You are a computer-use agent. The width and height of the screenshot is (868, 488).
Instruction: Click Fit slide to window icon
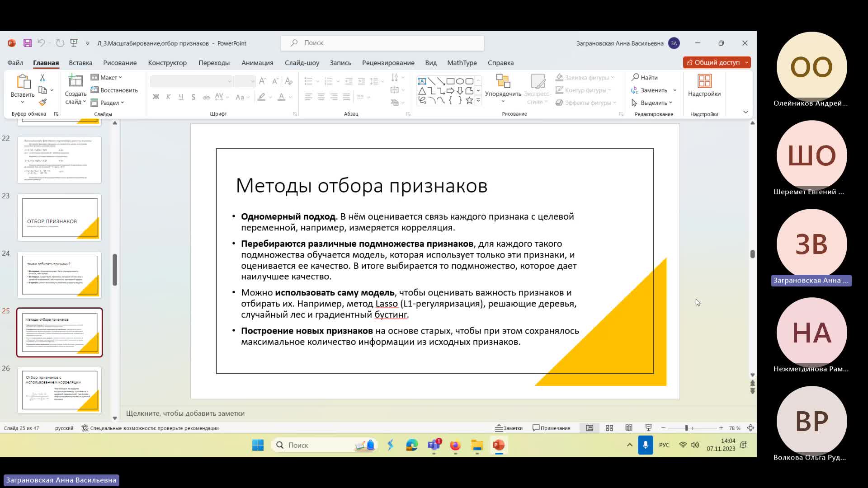[x=750, y=428]
